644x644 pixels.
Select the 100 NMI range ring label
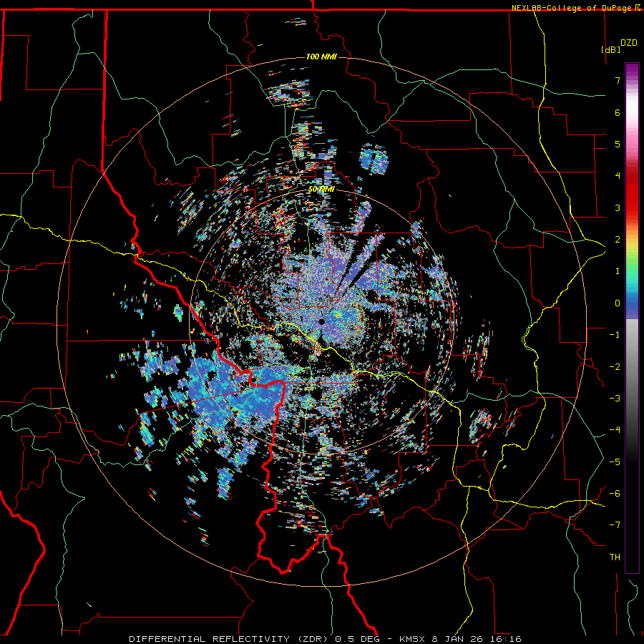click(x=321, y=57)
